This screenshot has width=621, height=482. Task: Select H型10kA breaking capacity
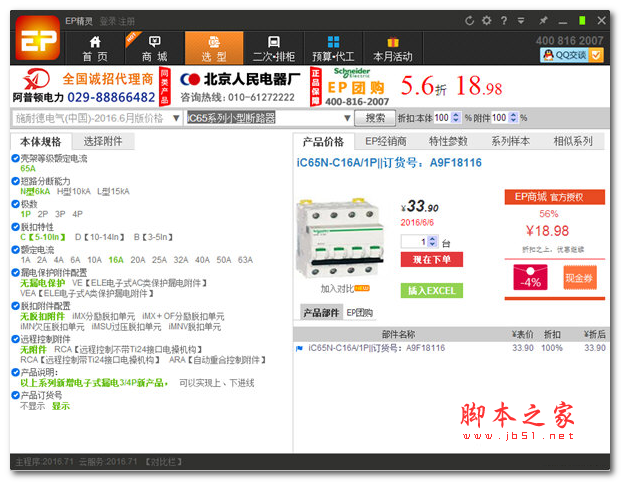[74, 192]
